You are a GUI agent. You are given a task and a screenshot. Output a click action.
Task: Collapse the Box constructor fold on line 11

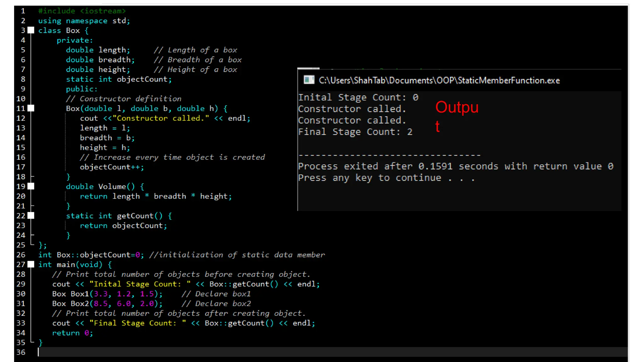click(x=31, y=108)
